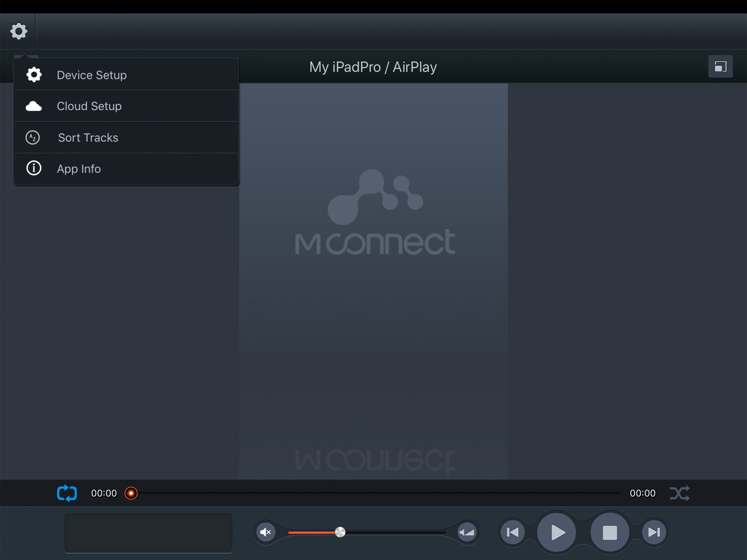This screenshot has height=560, width=747.
Task: Open App Info entry
Action: point(78,168)
